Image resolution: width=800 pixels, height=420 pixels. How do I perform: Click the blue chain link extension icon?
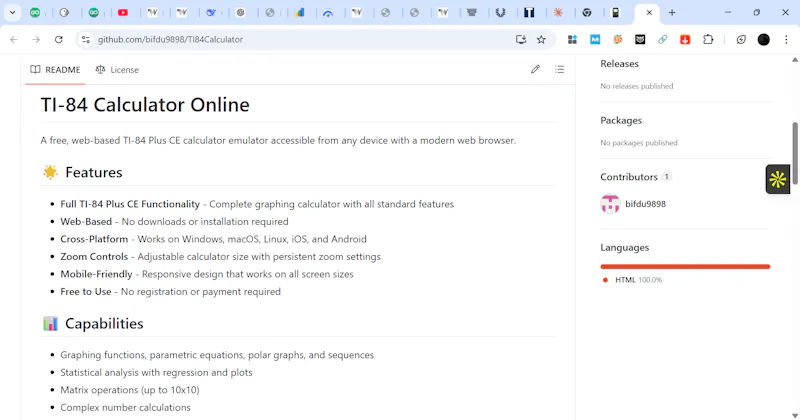point(662,39)
